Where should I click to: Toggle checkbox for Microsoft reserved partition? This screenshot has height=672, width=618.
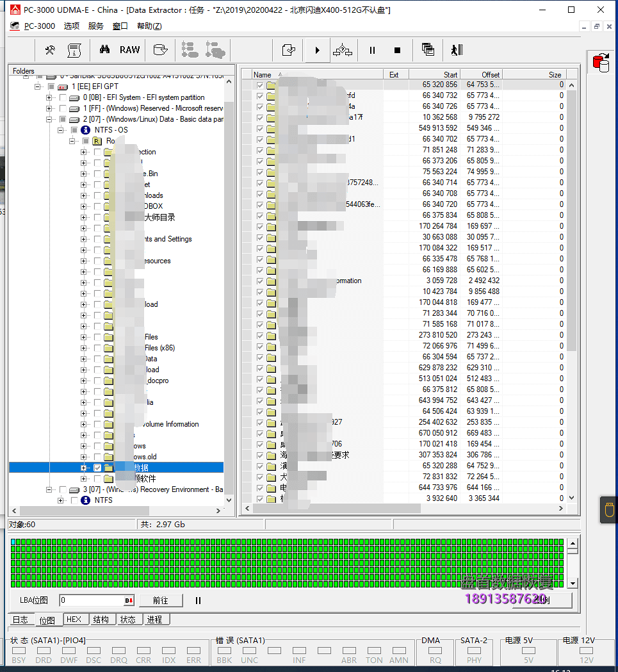(63, 108)
